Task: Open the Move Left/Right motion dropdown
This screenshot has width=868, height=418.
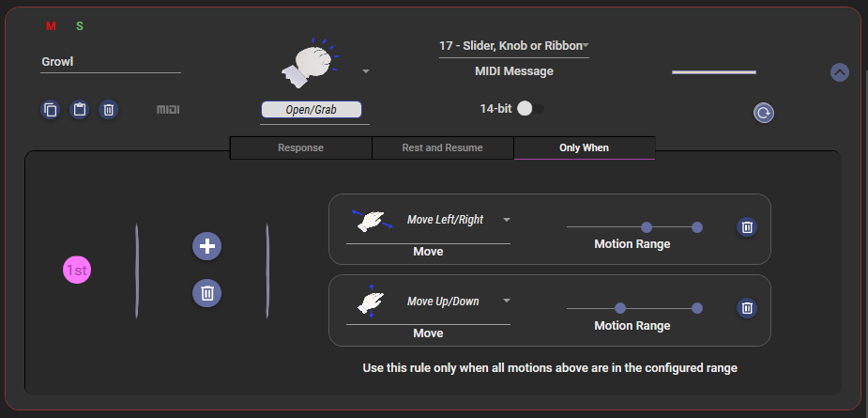Action: [507, 220]
